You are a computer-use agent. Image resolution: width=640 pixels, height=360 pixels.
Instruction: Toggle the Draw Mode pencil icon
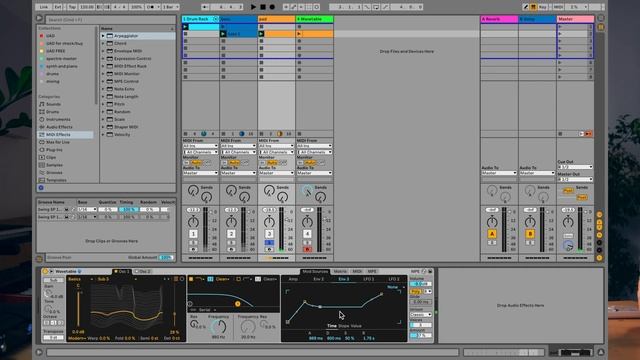pos(526,7)
